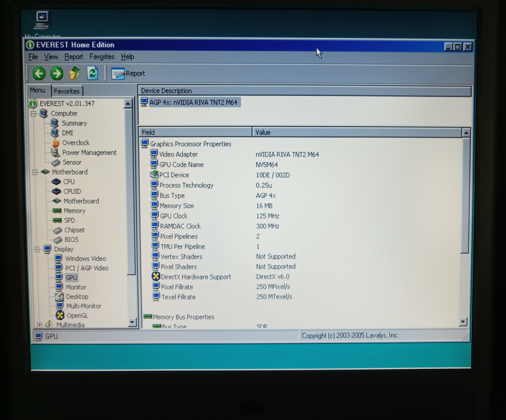Screen dimensions: 506x420
Task: Select the Overclock item with flame icon
Action: 76,143
